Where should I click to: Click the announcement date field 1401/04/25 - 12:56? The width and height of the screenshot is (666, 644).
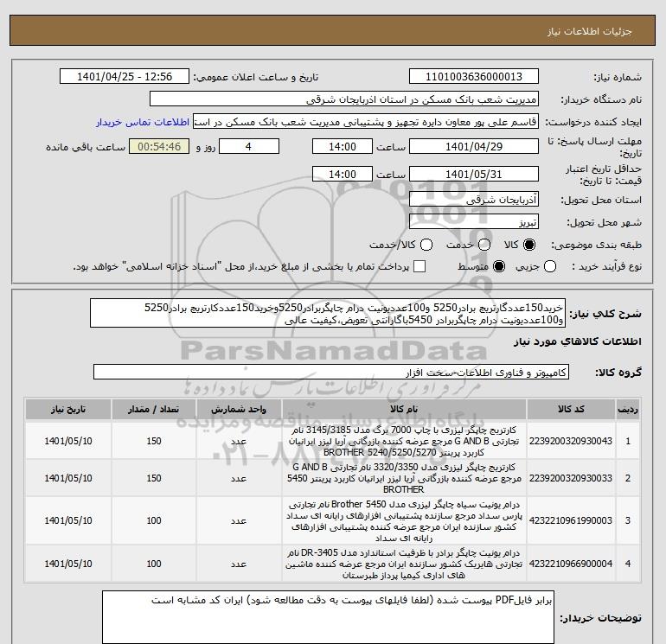(x=125, y=76)
